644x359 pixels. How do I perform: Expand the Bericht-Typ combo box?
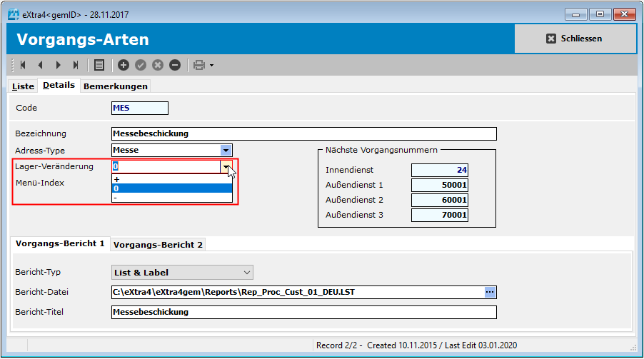[247, 272]
